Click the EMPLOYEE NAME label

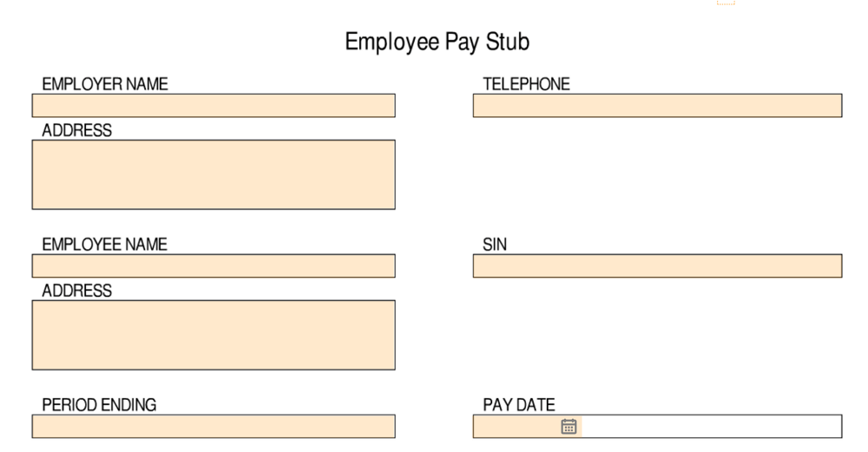(x=105, y=245)
